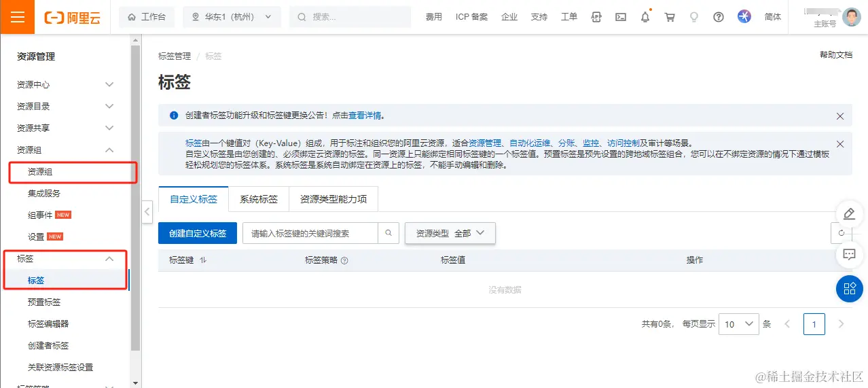Switch language via 简体

coord(773,17)
